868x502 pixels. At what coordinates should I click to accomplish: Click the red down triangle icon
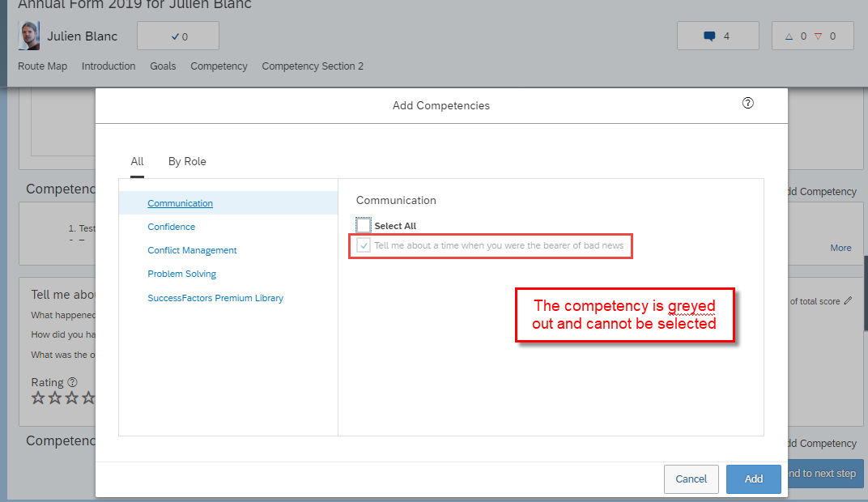click(x=818, y=36)
